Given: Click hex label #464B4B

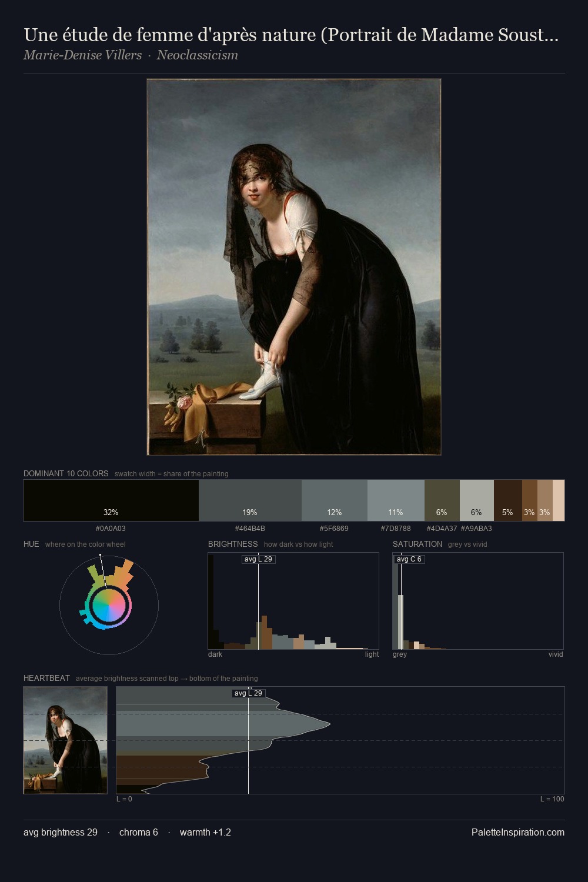Looking at the screenshot, I should coord(250,529).
